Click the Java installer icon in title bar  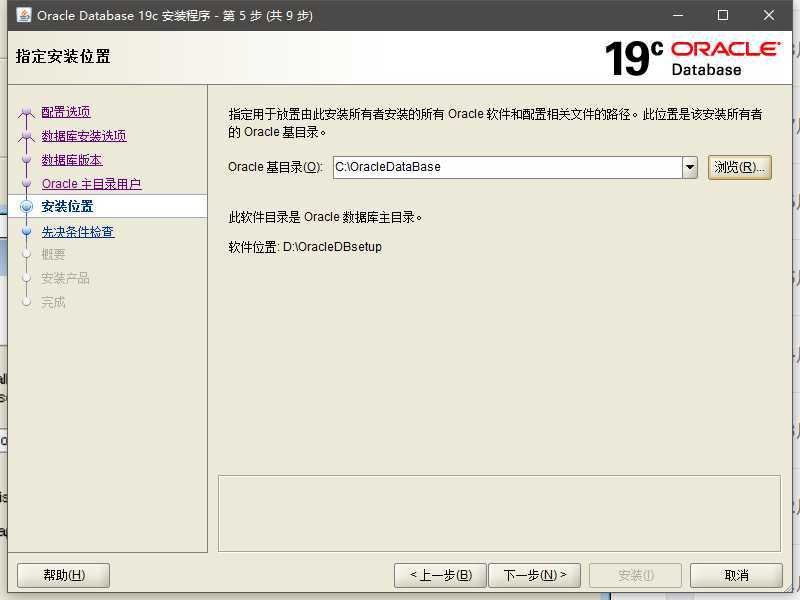click(24, 15)
